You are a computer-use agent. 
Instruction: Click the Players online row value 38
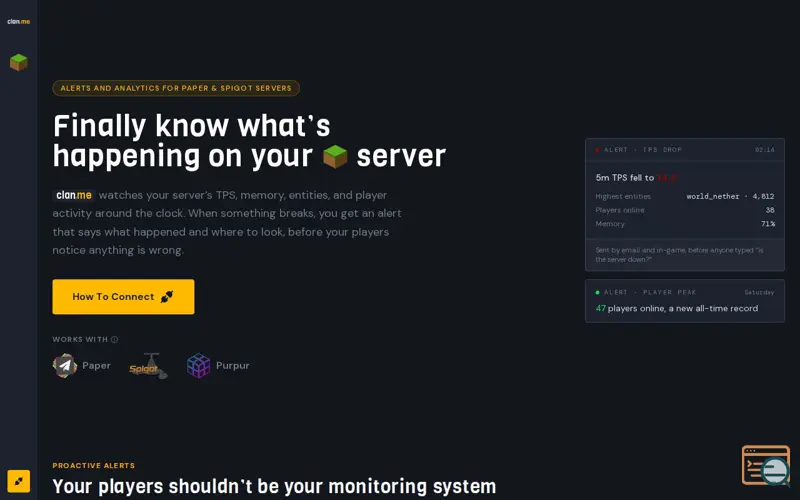[x=770, y=210]
